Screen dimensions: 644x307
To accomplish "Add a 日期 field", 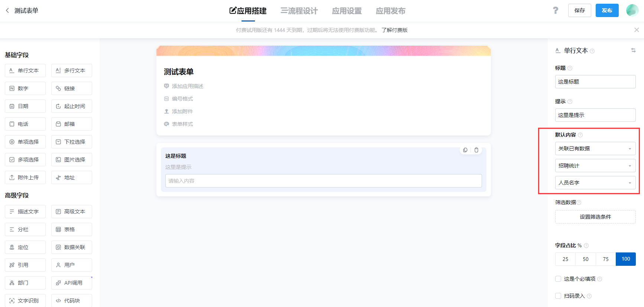I will point(25,106).
